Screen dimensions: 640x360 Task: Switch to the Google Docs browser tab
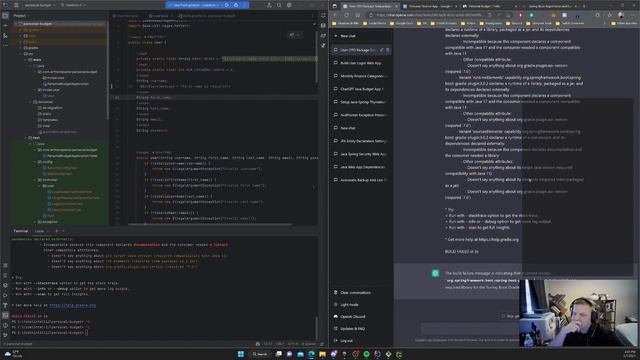point(430,6)
